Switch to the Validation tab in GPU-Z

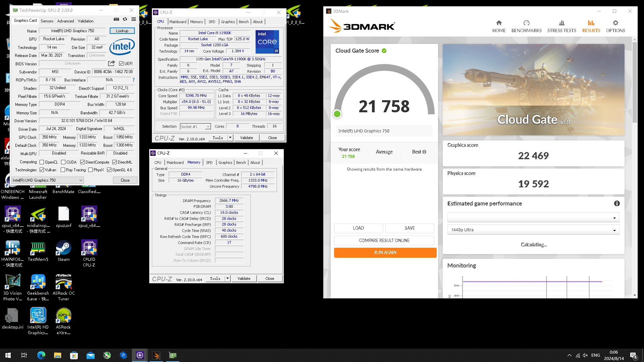tap(86, 21)
